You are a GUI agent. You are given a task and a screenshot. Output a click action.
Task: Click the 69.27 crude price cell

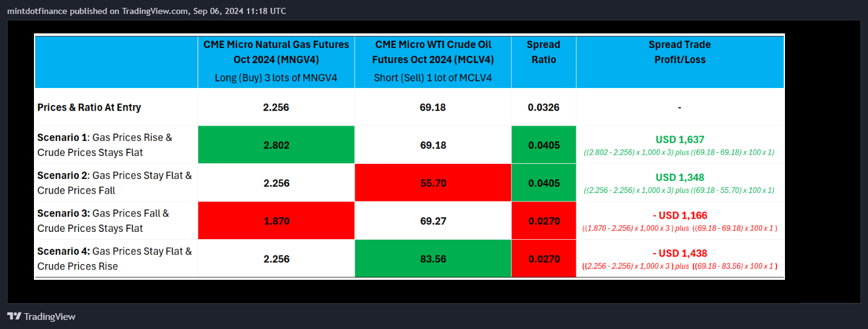pos(433,221)
